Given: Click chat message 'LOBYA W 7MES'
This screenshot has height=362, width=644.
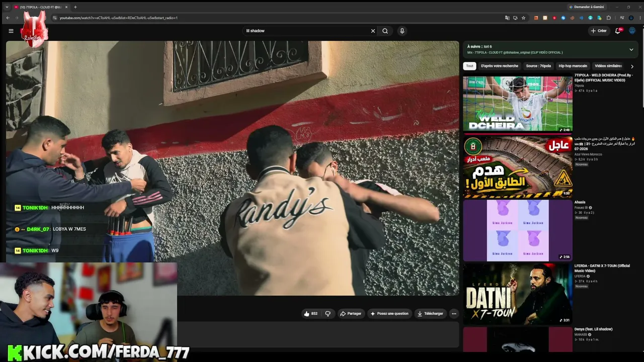Looking at the screenshot, I should [69, 229].
